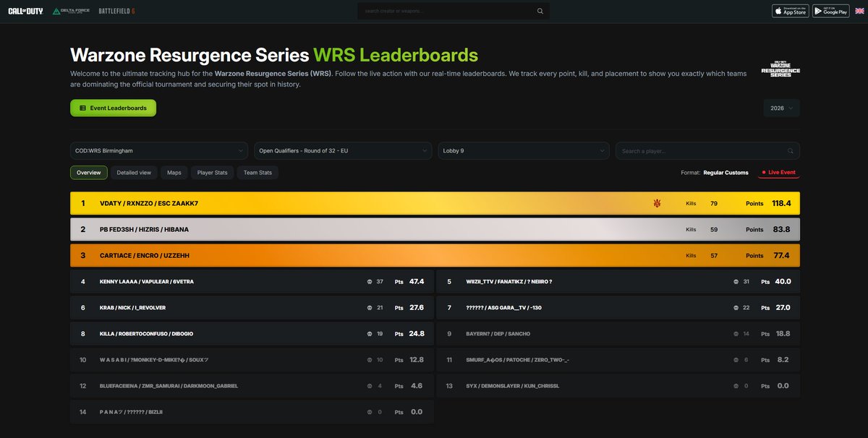Click the Live Event badge
This screenshot has width=868, height=438.
pyautogui.click(x=779, y=172)
